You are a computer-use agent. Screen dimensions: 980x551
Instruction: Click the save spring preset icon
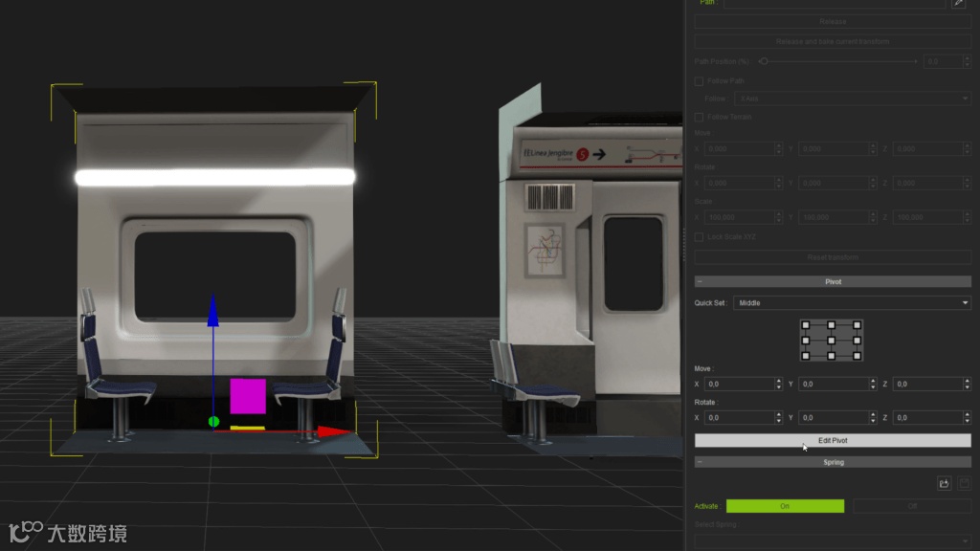964,483
